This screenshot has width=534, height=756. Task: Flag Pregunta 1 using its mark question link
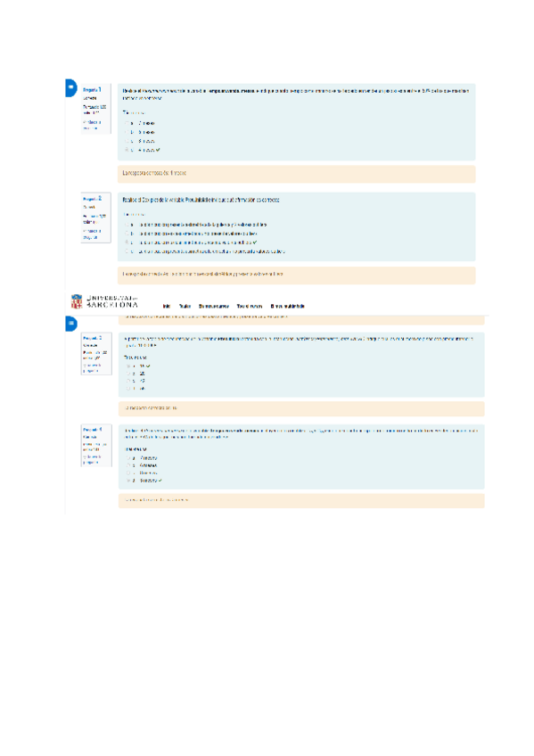(x=92, y=126)
